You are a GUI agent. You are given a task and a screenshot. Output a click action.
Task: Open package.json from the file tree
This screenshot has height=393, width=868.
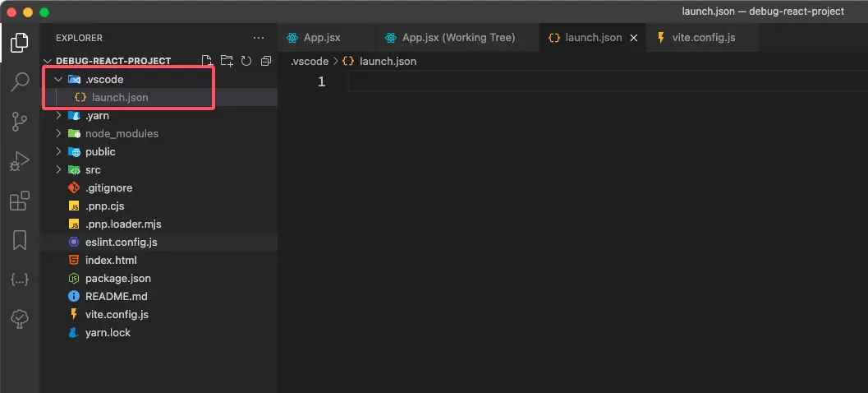click(117, 278)
